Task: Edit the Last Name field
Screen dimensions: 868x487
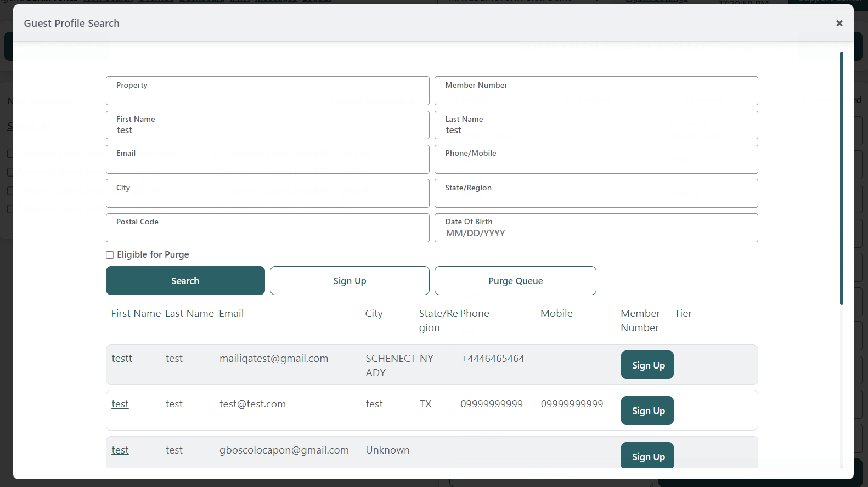Action: click(x=596, y=125)
